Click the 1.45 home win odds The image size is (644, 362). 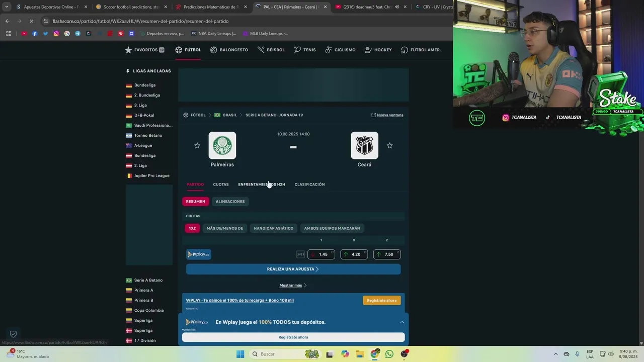point(321,254)
